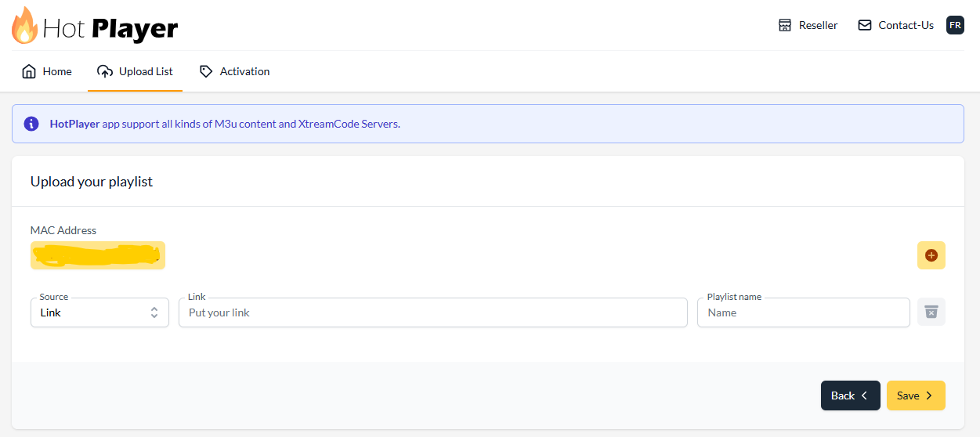This screenshot has width=980, height=437.
Task: Select the highlighted MAC Address value
Action: [x=98, y=255]
